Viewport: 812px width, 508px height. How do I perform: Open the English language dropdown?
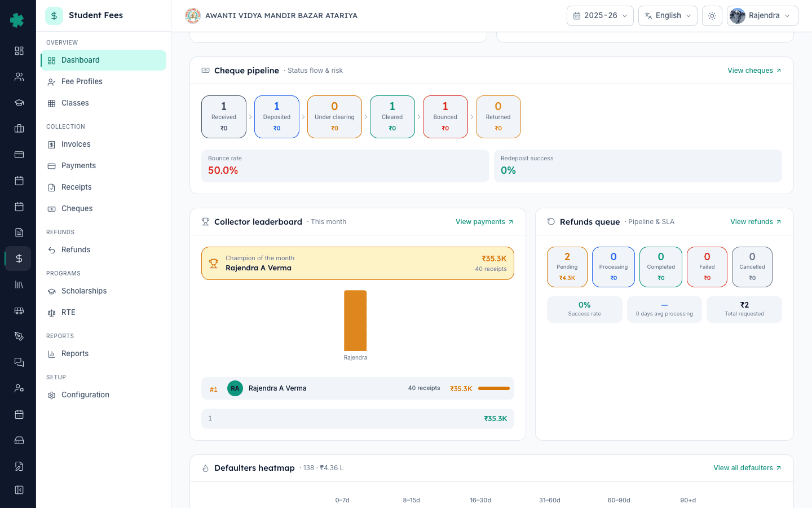(x=668, y=16)
